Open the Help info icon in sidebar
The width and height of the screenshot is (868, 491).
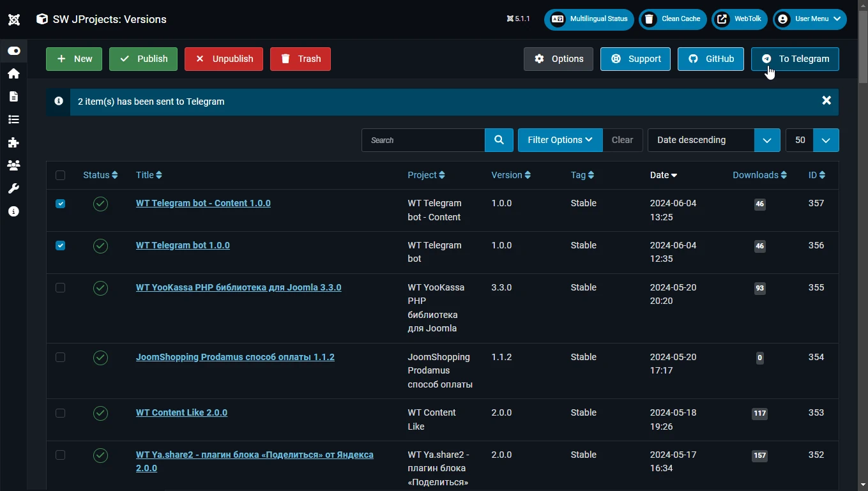coord(13,211)
